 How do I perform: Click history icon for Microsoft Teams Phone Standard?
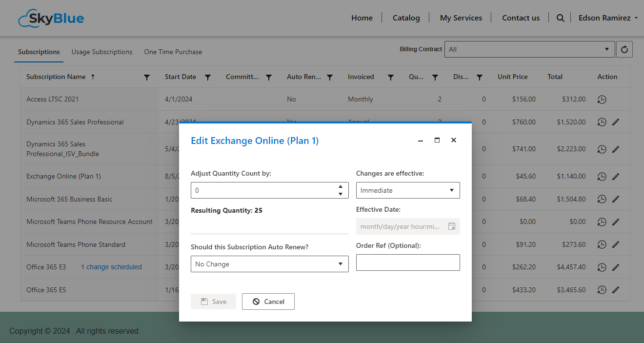(x=602, y=245)
